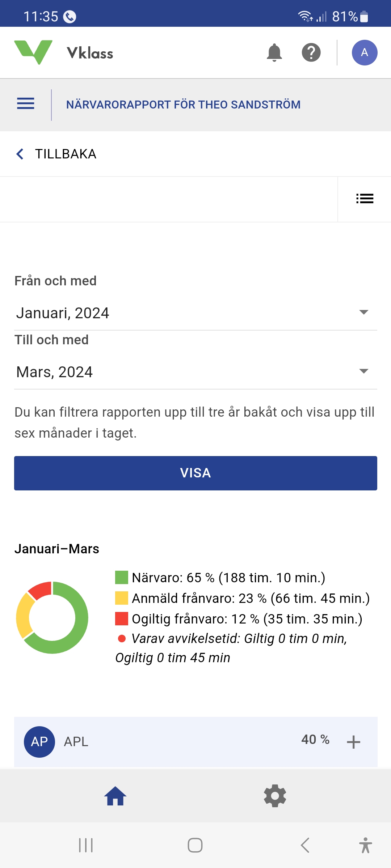This screenshot has height=868, width=391.
Task: Open the Till och med month dropdown
Action: (195, 372)
